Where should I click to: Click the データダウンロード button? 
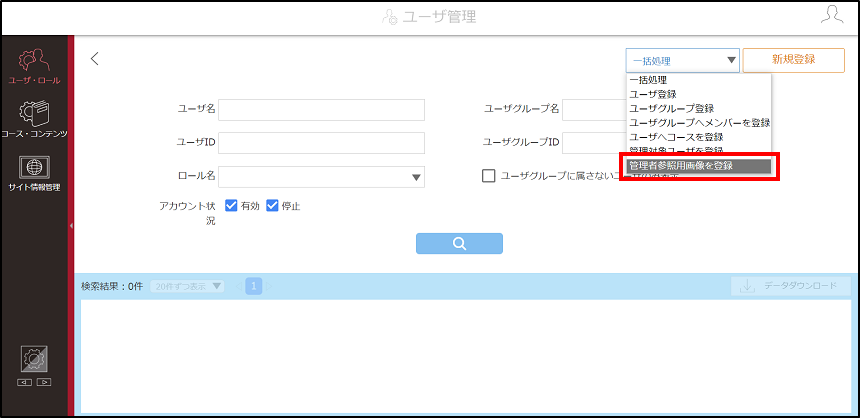click(x=791, y=286)
